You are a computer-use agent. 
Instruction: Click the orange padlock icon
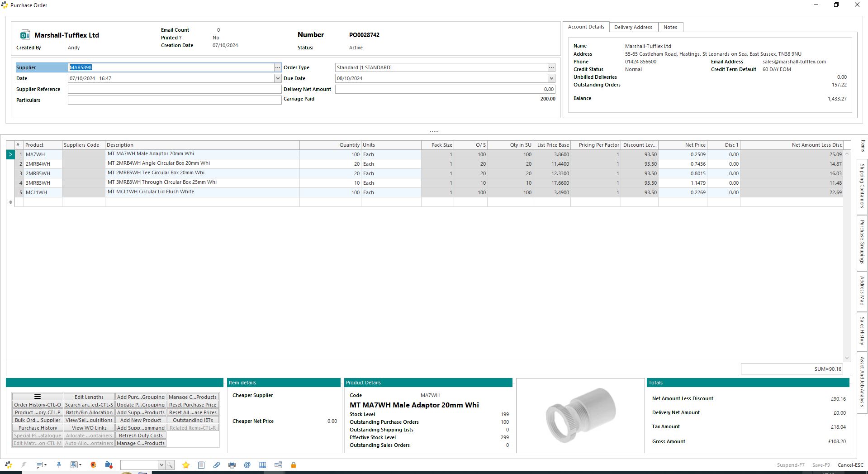click(294, 465)
